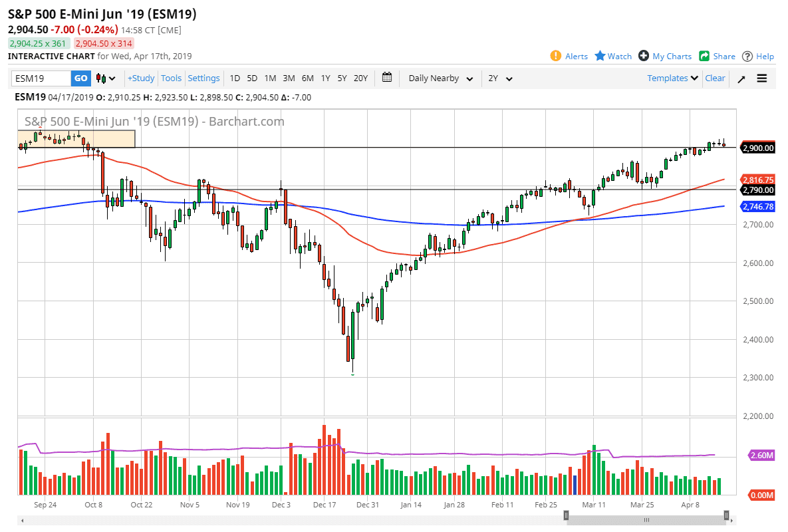The height and width of the screenshot is (532, 788).
Task: Open the Tools menu
Action: 172,78
